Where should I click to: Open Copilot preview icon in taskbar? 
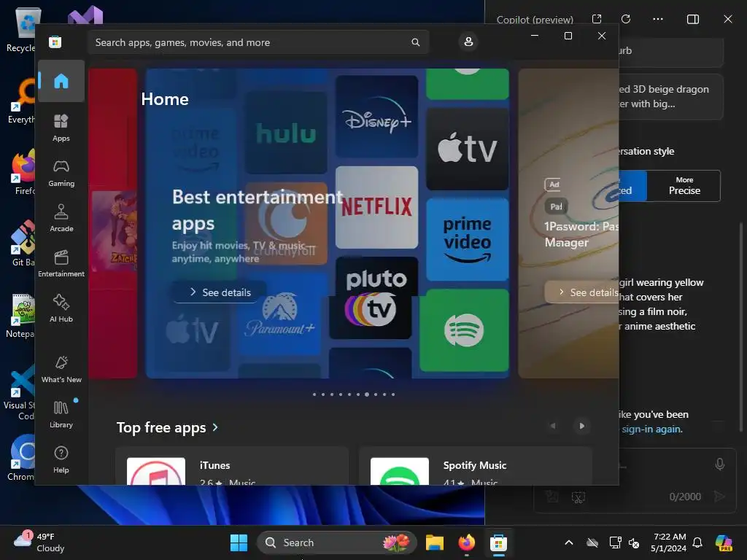(724, 542)
